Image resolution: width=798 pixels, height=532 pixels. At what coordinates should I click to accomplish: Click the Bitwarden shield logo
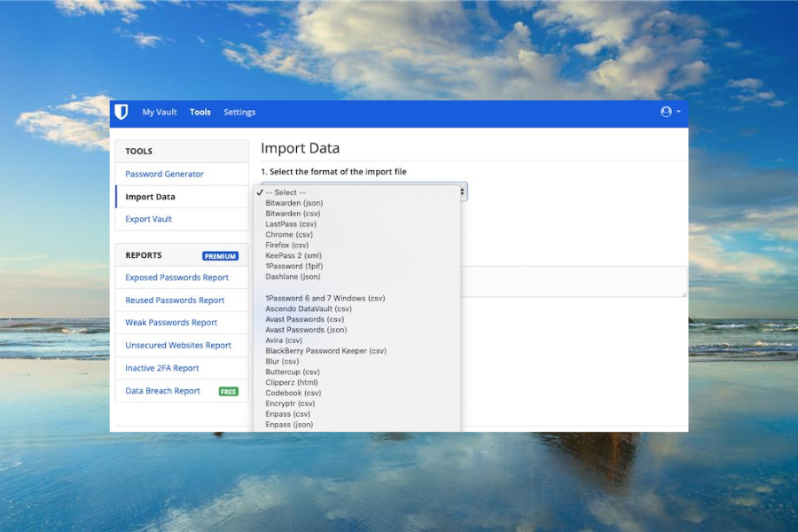121,112
